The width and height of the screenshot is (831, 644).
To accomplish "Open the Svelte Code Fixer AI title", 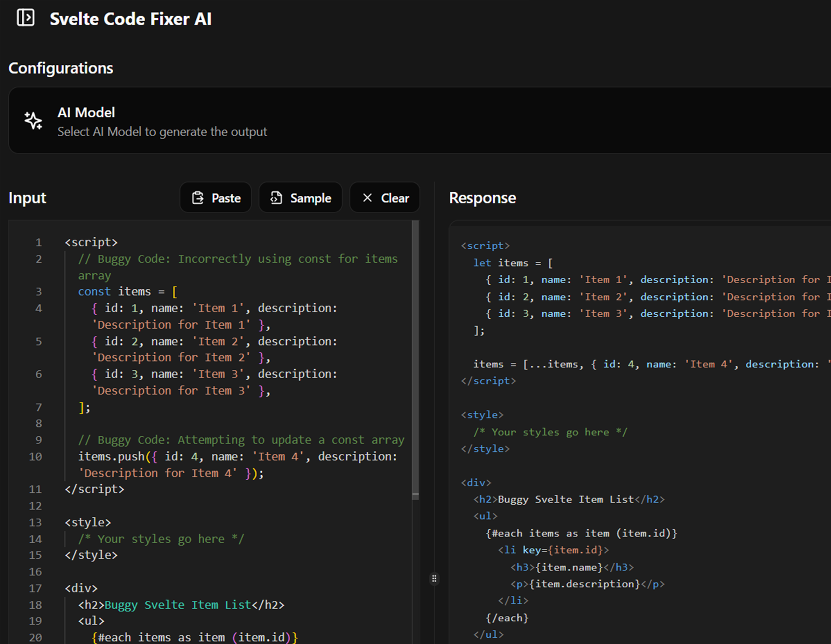I will [130, 19].
